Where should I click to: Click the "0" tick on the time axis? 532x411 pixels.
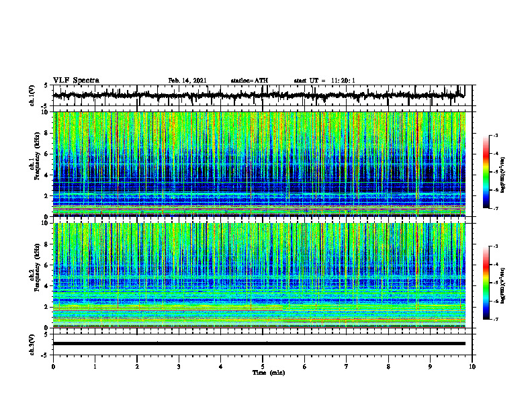[53, 367]
